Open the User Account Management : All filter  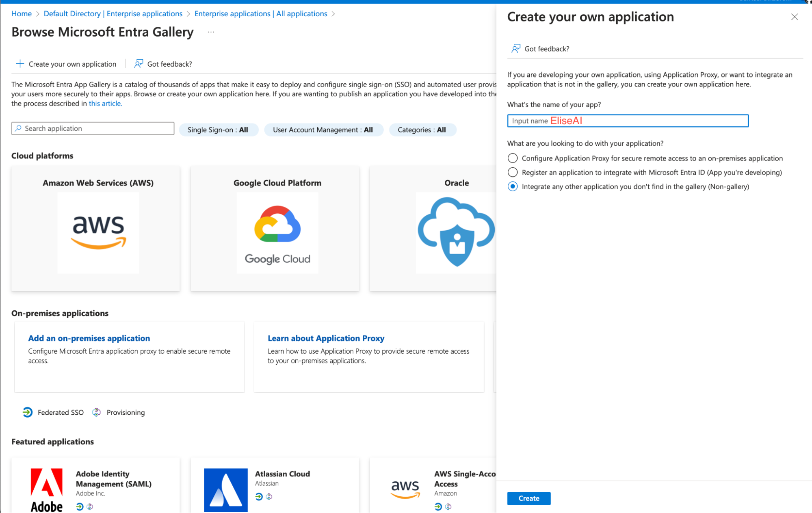click(323, 130)
